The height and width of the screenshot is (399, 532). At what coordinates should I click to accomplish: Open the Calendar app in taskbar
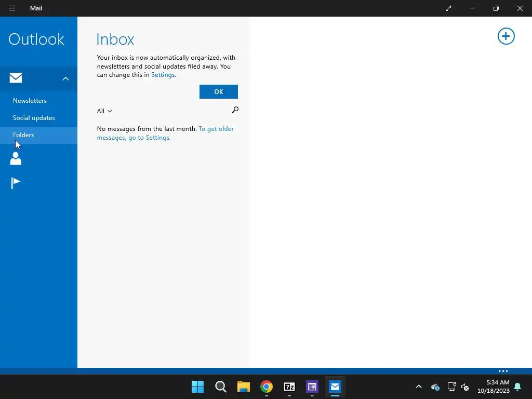coord(312,387)
